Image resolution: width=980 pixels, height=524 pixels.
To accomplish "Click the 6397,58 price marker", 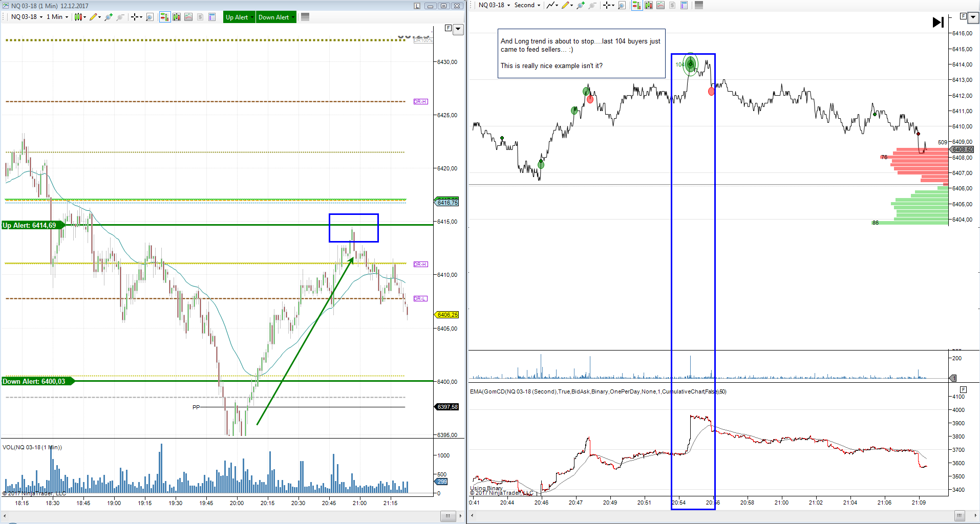I will point(447,407).
